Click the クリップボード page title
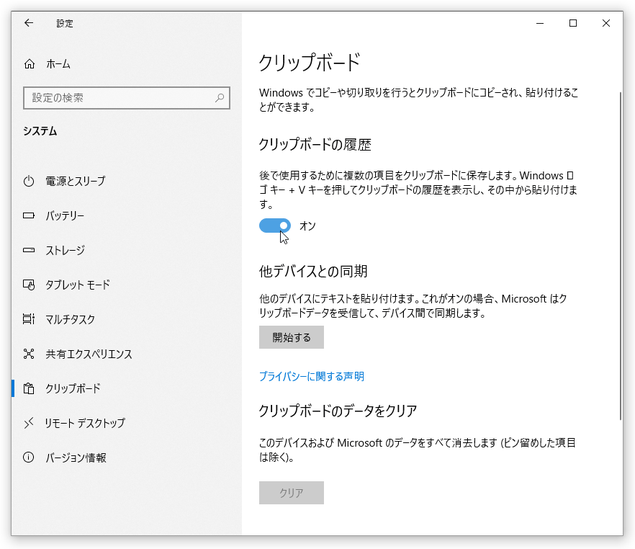Screen dimensions: 635x549 pyautogui.click(x=309, y=63)
